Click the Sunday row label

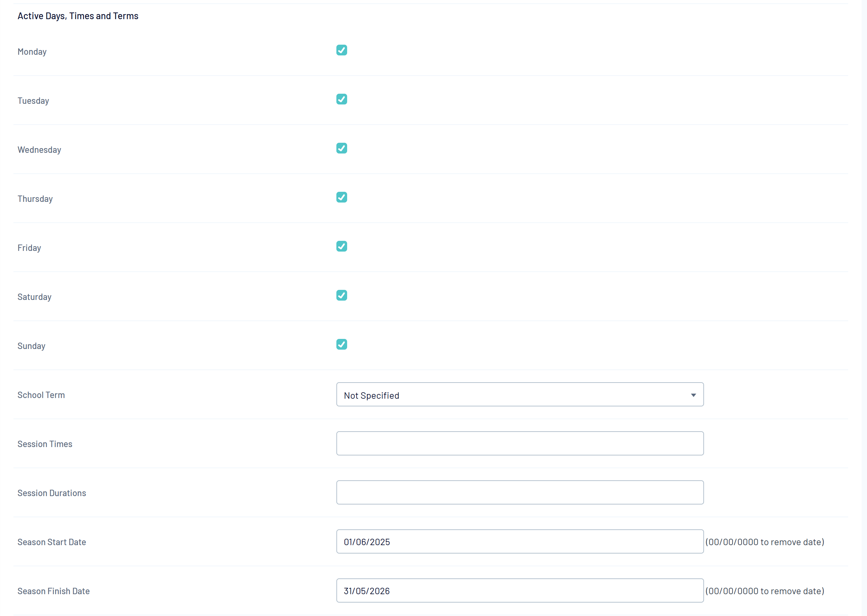[31, 346]
